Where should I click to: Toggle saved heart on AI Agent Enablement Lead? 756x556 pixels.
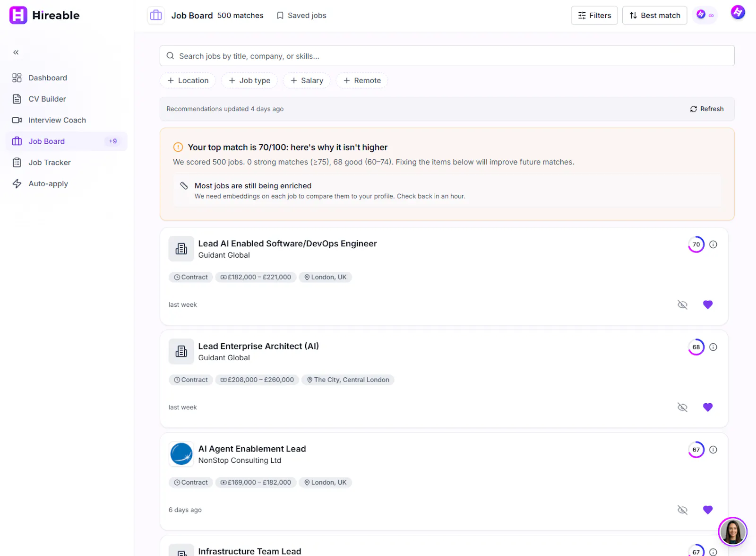(x=708, y=510)
